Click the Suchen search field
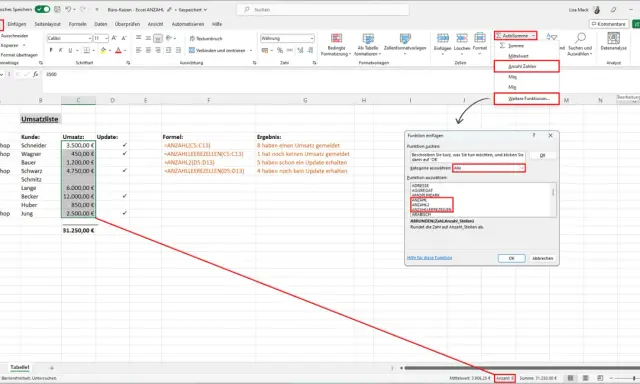The width and height of the screenshot is (640, 384). (323, 9)
